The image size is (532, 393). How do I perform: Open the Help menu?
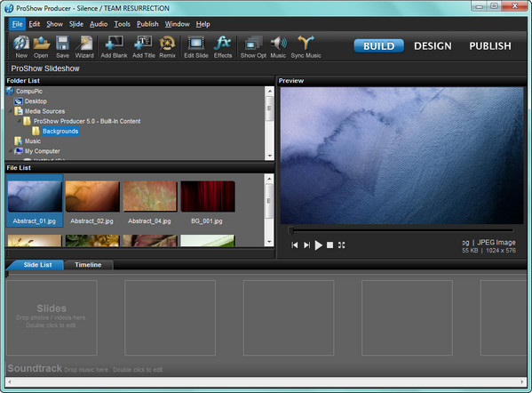point(202,24)
